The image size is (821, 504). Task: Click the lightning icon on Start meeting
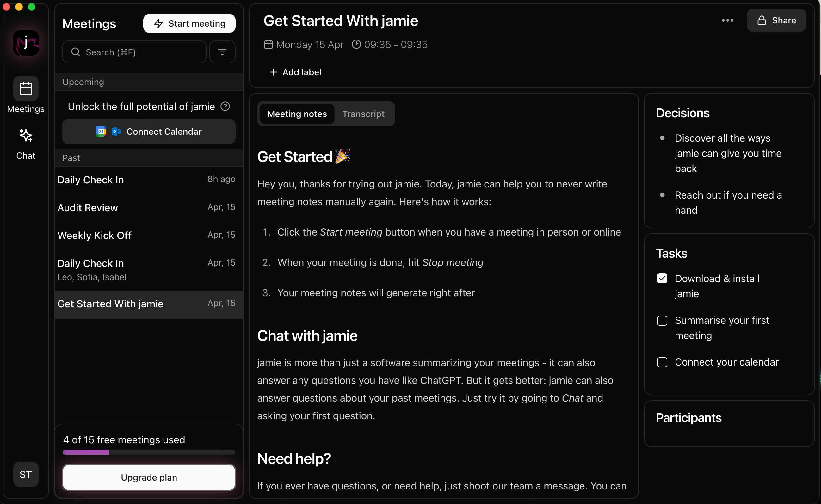pyautogui.click(x=158, y=23)
